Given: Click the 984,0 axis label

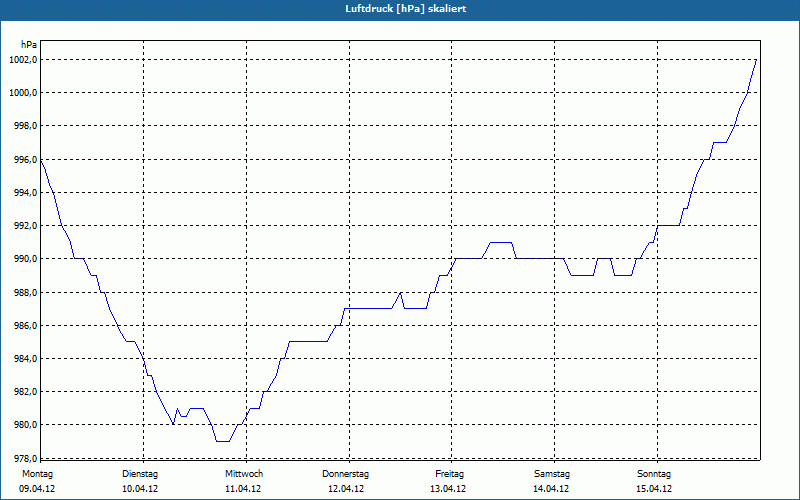Looking at the screenshot, I should [x=24, y=359].
